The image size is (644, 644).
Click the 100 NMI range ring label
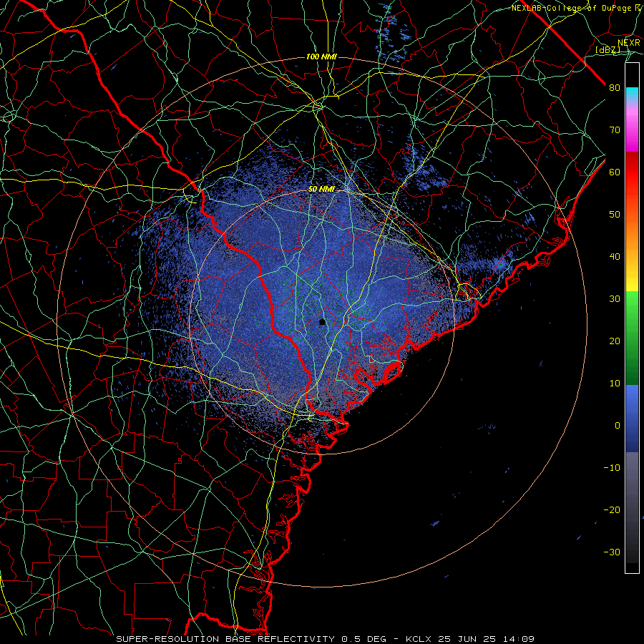coord(321,57)
